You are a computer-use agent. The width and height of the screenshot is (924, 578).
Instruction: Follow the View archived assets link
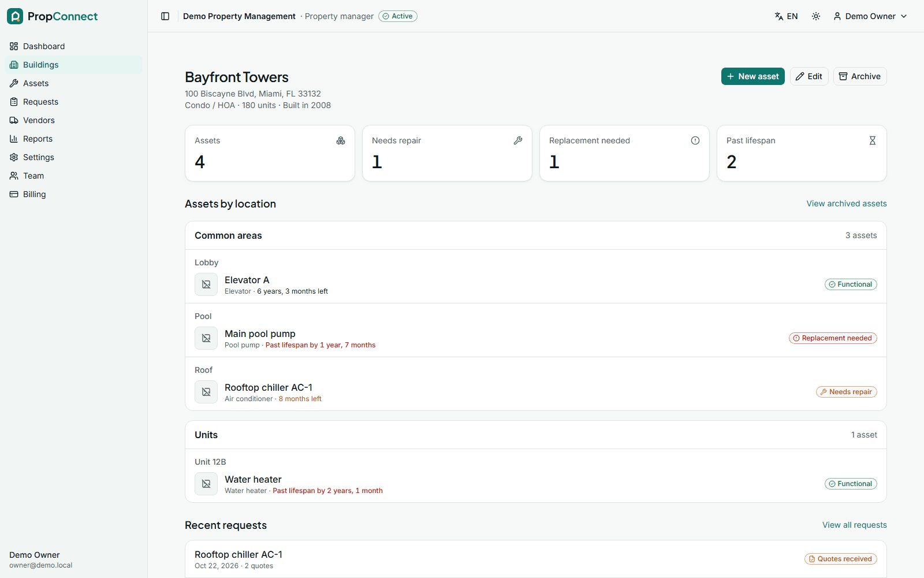click(x=847, y=203)
